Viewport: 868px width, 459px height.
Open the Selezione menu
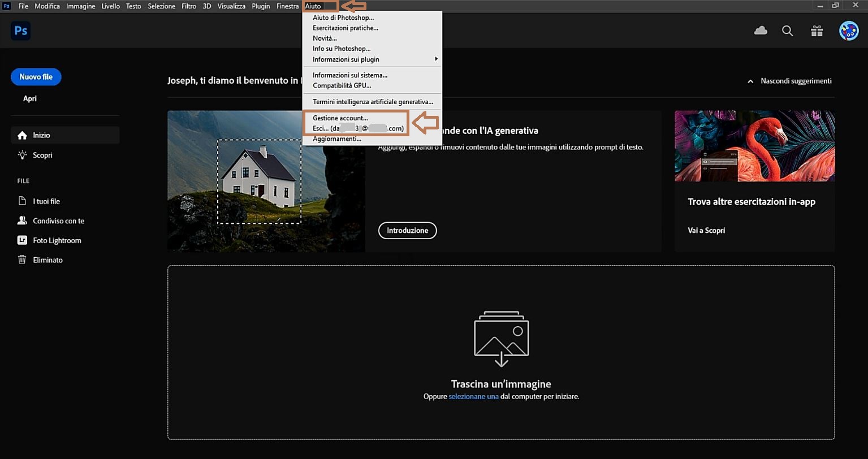tap(161, 6)
